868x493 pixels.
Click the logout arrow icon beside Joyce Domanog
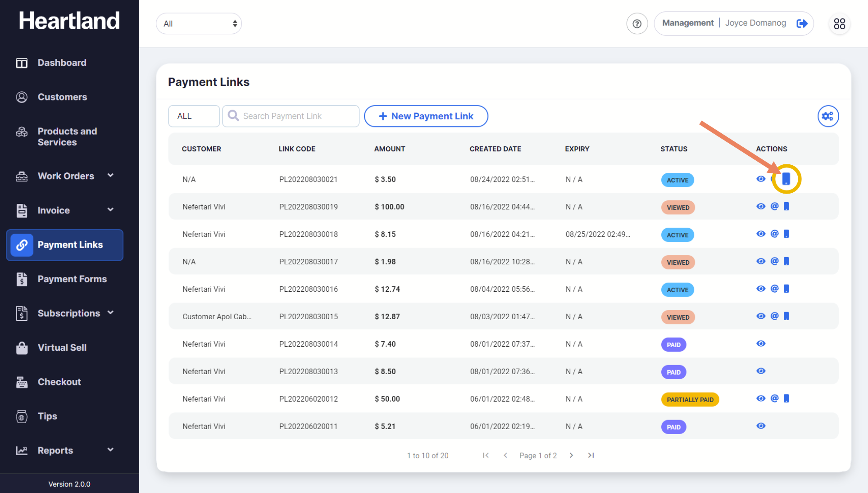(802, 23)
